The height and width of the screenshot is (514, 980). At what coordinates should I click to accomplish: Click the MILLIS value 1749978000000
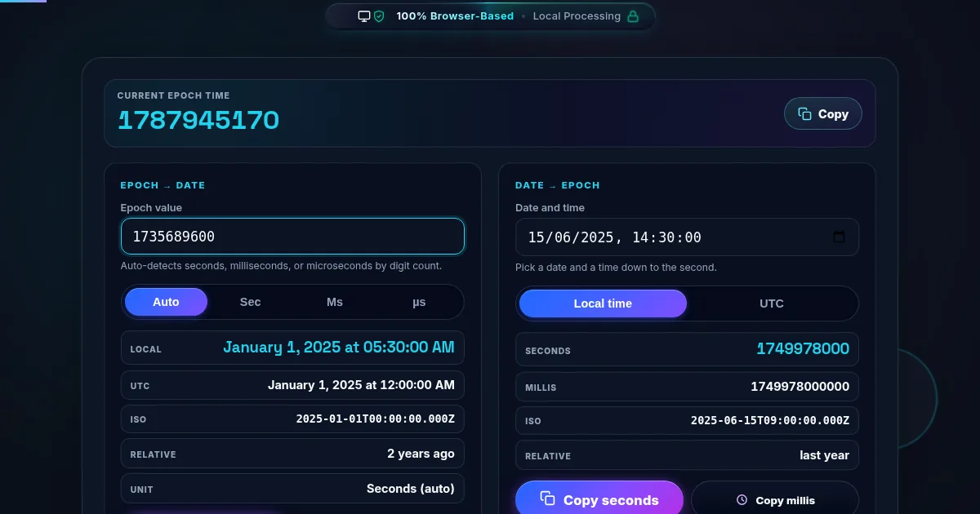point(800,387)
